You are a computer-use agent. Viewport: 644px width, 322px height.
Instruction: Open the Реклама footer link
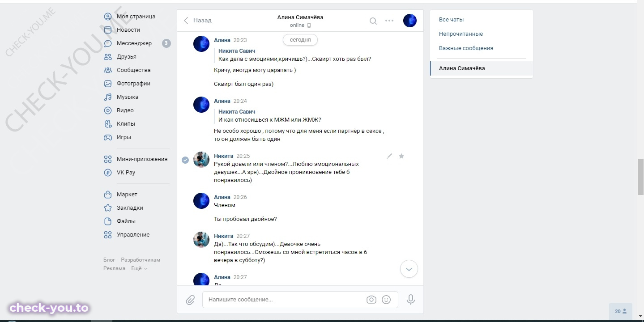click(x=115, y=268)
